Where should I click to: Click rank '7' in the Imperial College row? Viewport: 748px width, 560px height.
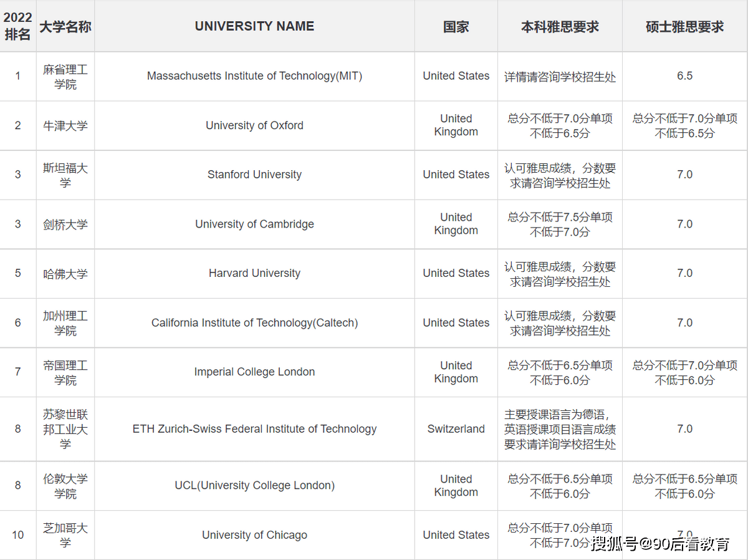coord(17,372)
